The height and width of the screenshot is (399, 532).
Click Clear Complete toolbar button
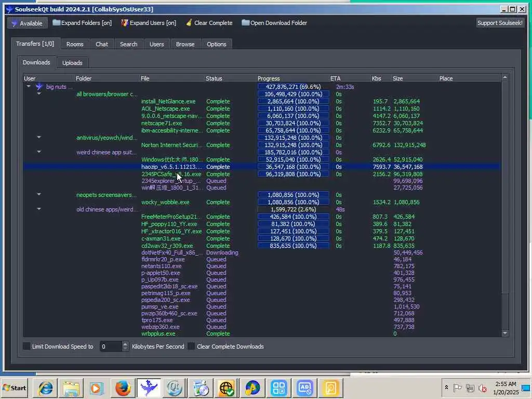209,23
